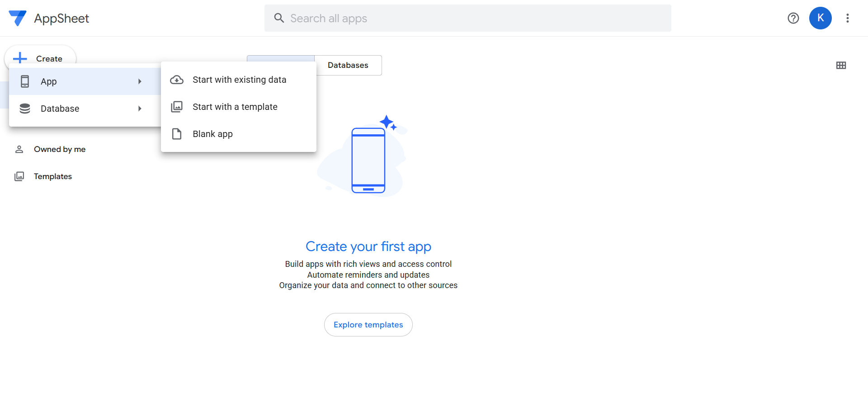Open Owned by me in sidebar
This screenshot has width=868, height=393.
click(x=60, y=149)
